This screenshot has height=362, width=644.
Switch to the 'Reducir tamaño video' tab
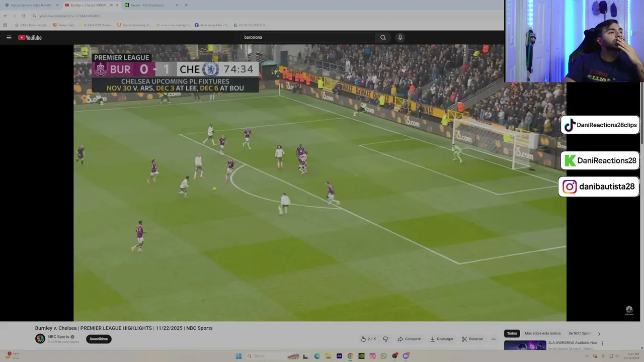tap(31, 5)
